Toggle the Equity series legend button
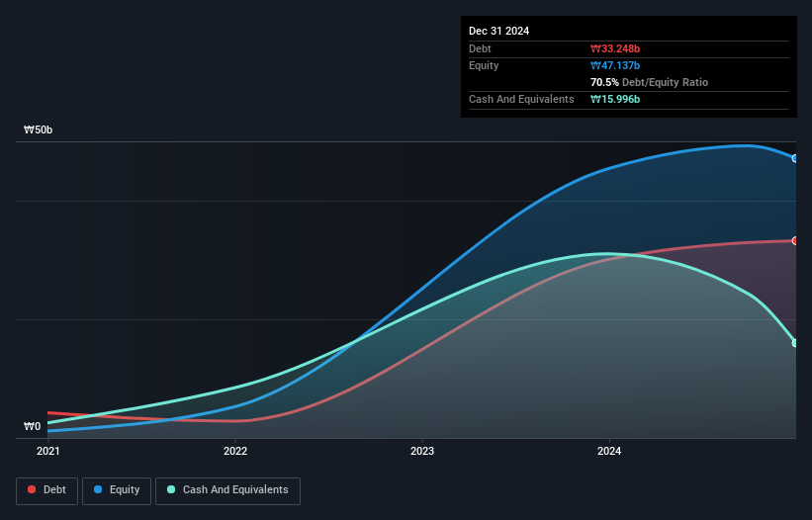 tap(117, 490)
